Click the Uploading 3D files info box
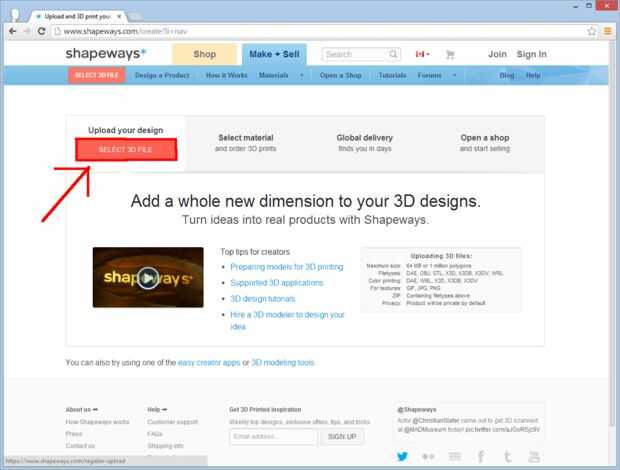The height and width of the screenshot is (470, 620). click(x=441, y=280)
